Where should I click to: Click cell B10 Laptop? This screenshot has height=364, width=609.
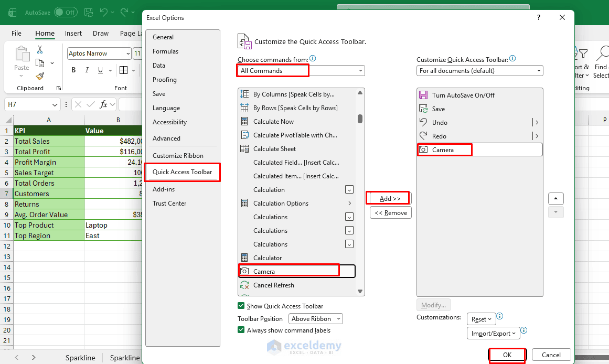113,226
